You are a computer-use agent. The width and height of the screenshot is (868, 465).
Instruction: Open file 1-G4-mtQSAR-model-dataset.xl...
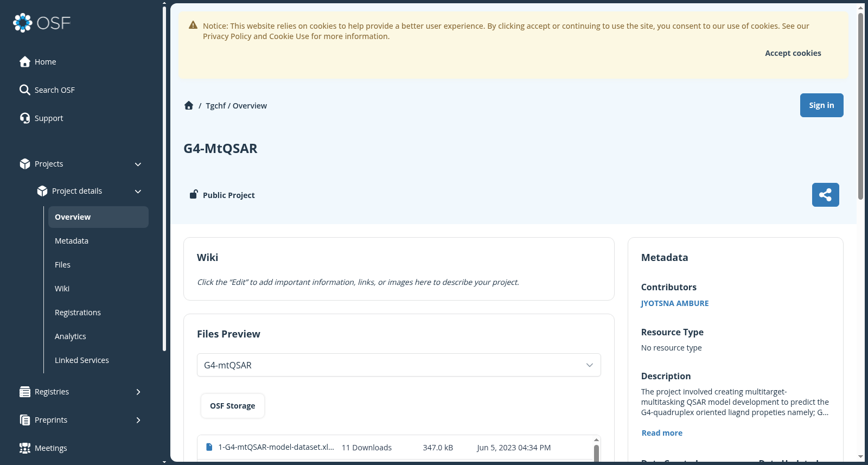click(276, 447)
